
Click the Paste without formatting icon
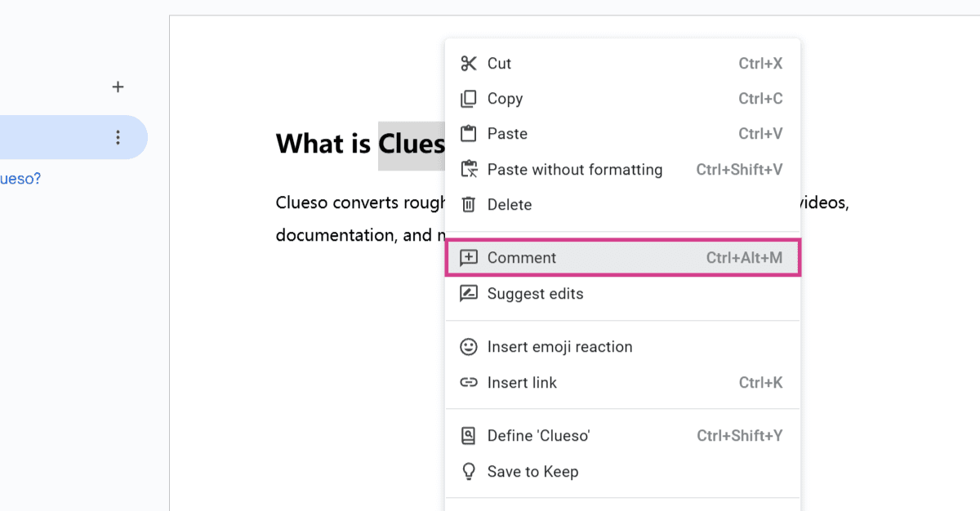[x=468, y=170]
